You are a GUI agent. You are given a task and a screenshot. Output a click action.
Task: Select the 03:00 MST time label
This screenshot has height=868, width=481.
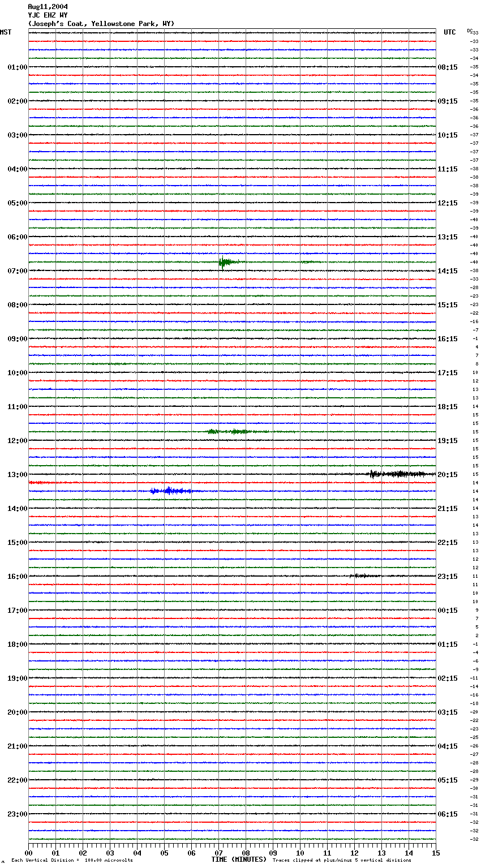[x=18, y=135]
